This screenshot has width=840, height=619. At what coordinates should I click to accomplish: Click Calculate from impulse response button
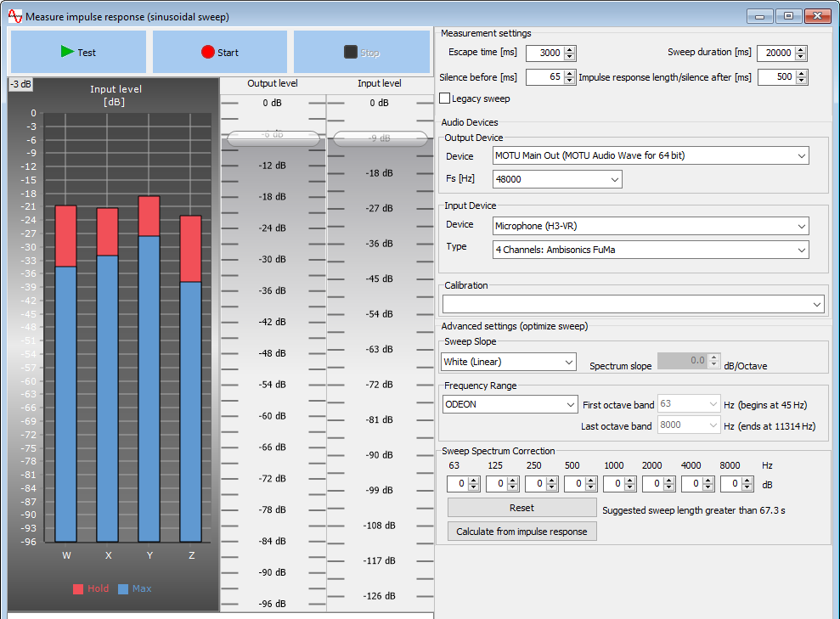(521, 532)
